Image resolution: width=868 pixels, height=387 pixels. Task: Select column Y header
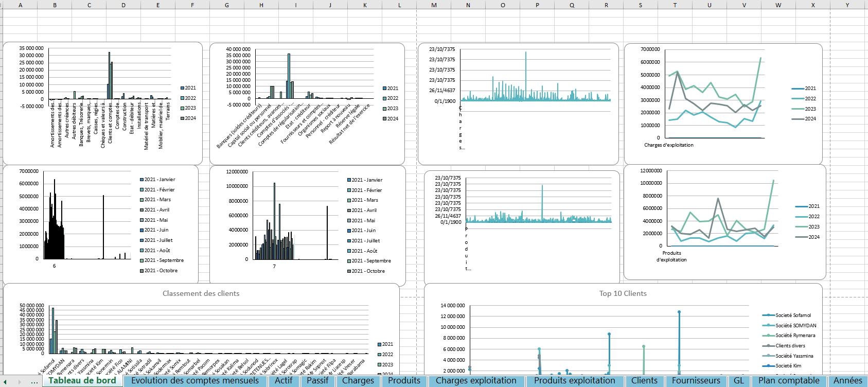847,5
